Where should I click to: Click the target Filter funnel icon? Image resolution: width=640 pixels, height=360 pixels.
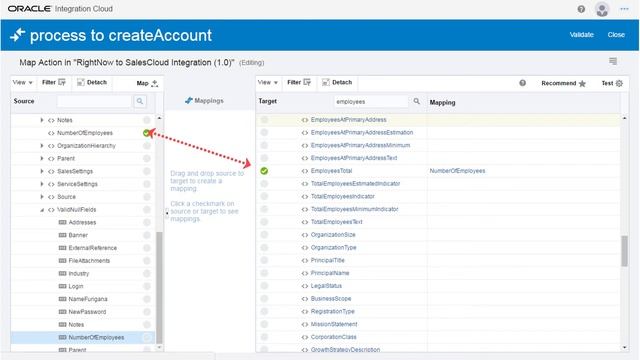[307, 82]
